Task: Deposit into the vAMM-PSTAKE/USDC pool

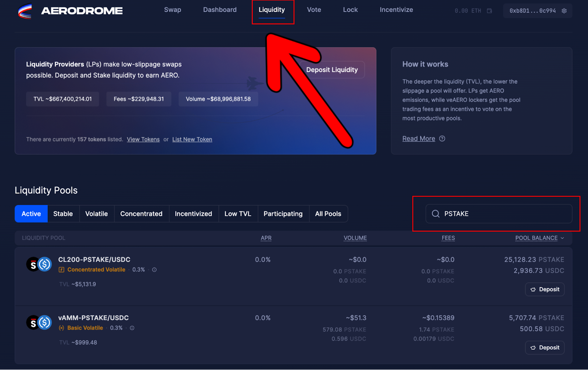Action: (545, 348)
